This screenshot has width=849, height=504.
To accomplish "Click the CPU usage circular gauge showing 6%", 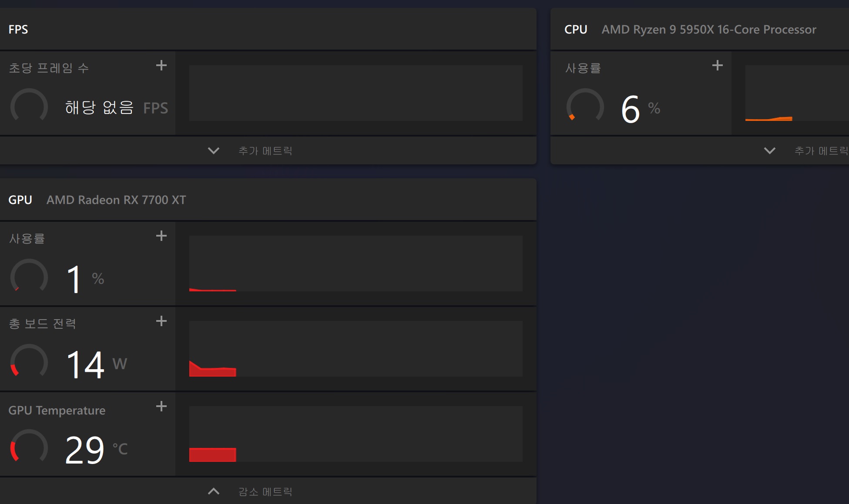I will [x=585, y=106].
